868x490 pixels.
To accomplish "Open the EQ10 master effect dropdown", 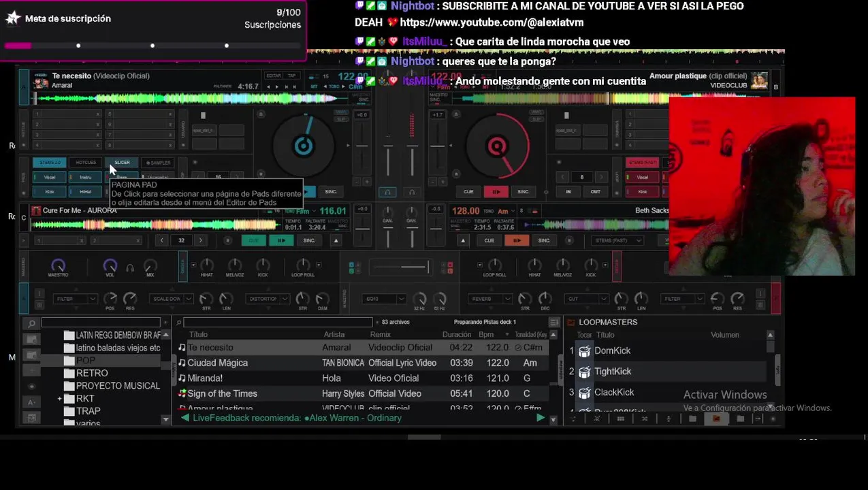I will point(385,299).
